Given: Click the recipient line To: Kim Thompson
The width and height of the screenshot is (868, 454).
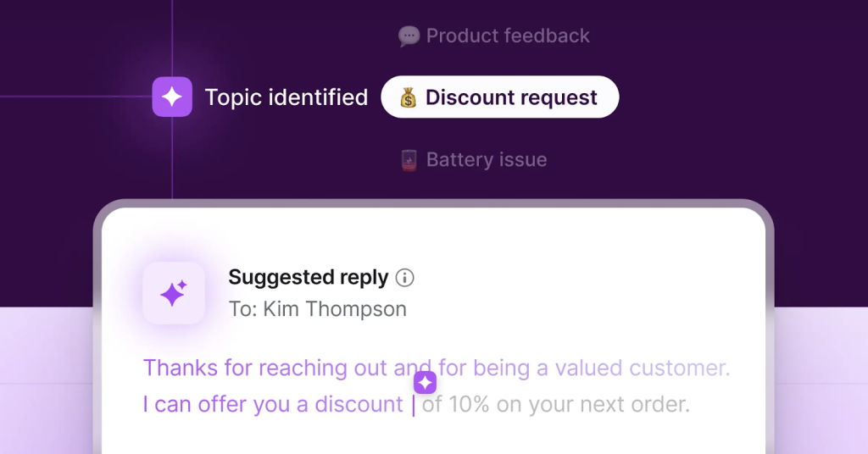Looking at the screenshot, I should [x=317, y=309].
